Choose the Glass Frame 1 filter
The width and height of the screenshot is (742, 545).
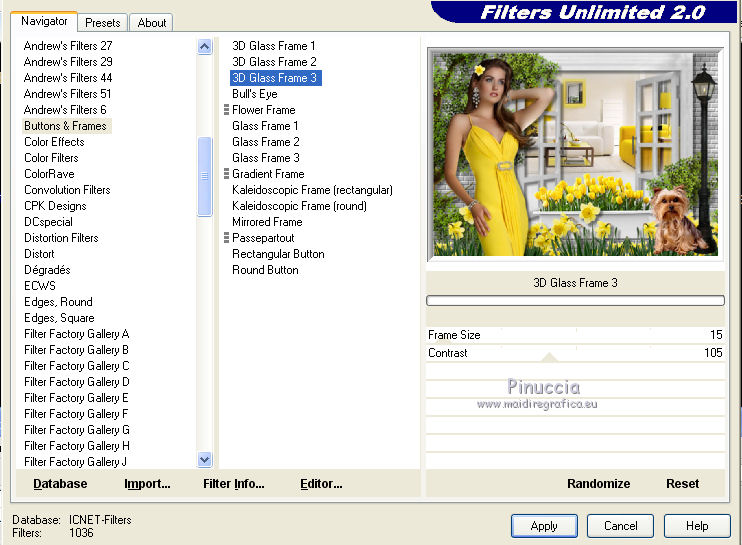(x=265, y=126)
